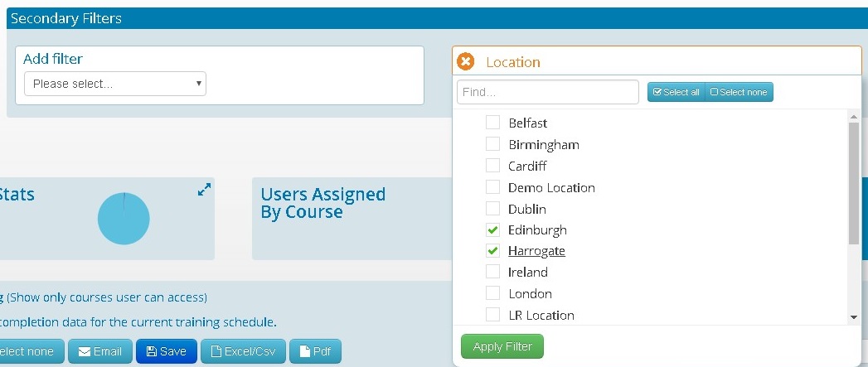The height and width of the screenshot is (367, 868).
Task: Enable the Birmingham checkbox
Action: 492,144
